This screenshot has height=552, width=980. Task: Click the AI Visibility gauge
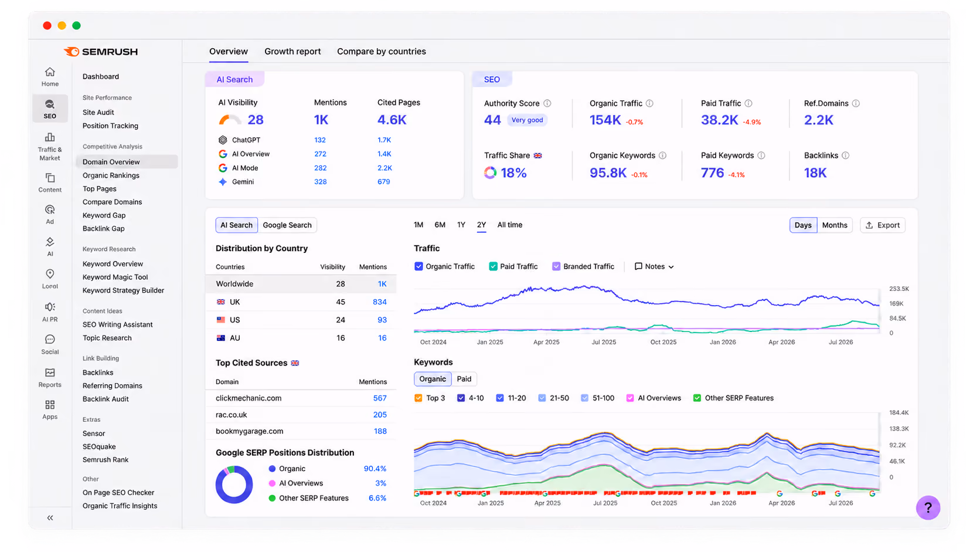pyautogui.click(x=230, y=120)
